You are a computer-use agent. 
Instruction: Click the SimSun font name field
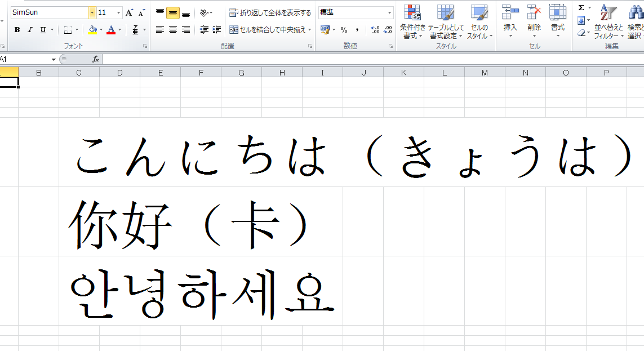pyautogui.click(x=50, y=13)
